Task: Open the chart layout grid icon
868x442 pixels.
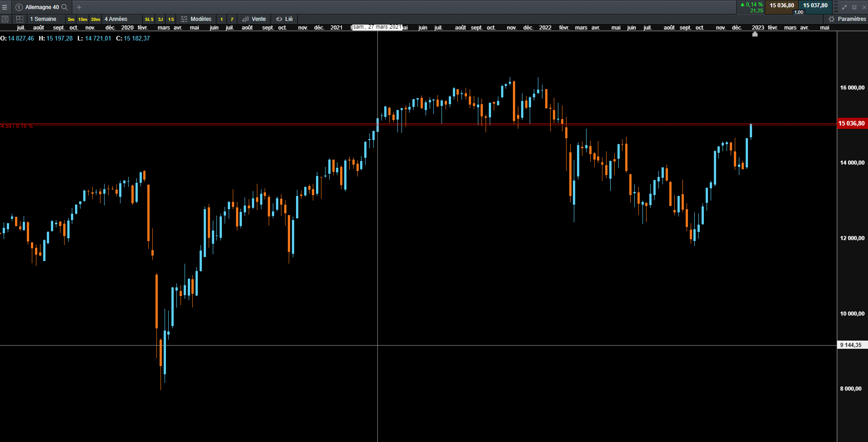Action: tap(20, 19)
